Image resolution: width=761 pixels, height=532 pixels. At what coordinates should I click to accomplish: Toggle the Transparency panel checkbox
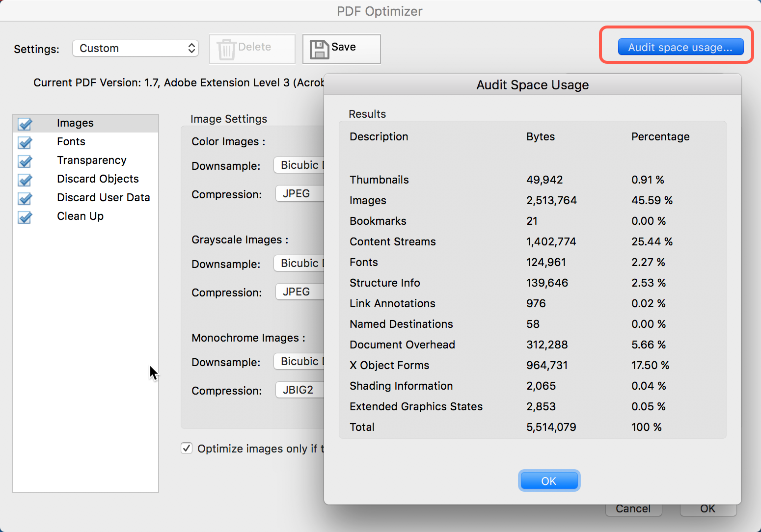tap(25, 161)
